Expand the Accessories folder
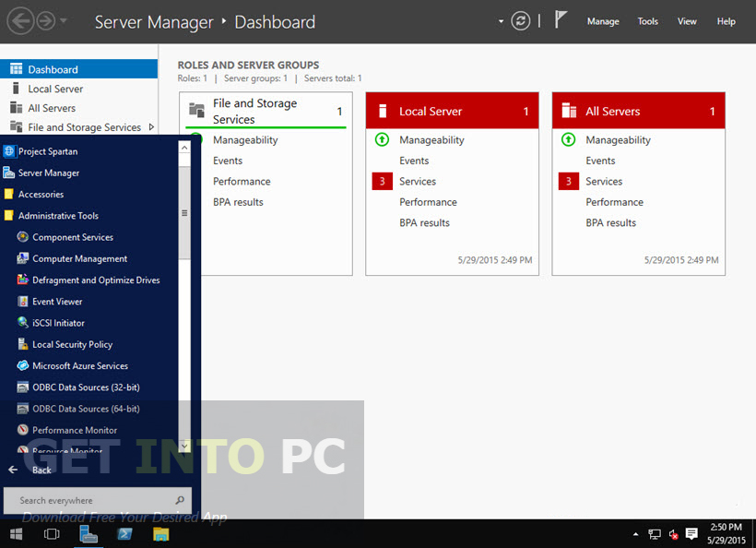Screen dimensions: 756x548 [41, 195]
